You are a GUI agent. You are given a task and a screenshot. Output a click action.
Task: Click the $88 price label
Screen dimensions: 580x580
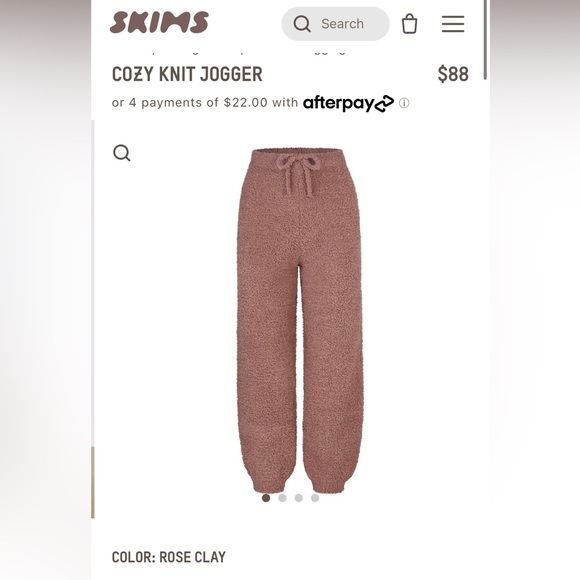453,74
